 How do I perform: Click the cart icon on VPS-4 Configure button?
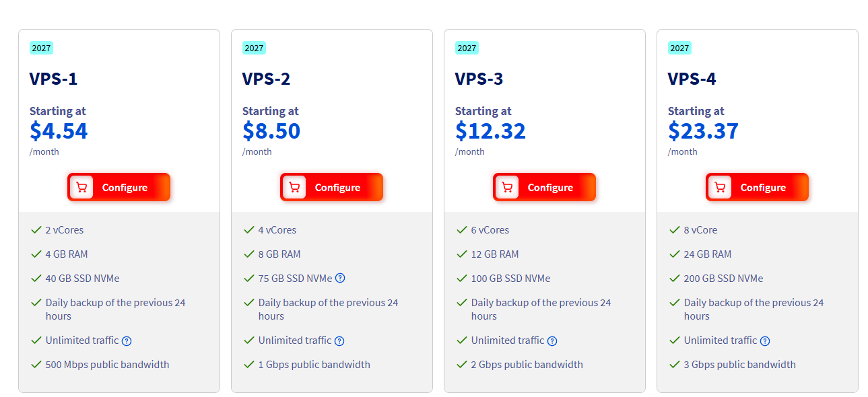pyautogui.click(x=720, y=187)
